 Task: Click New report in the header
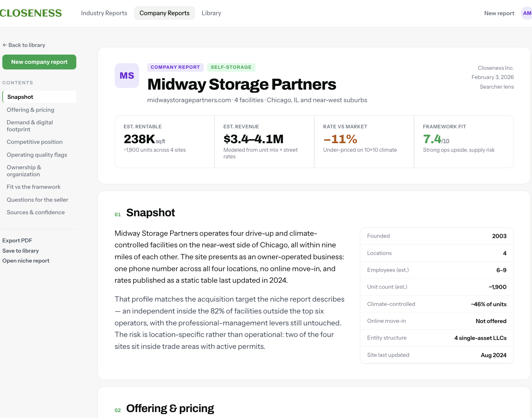499,13
